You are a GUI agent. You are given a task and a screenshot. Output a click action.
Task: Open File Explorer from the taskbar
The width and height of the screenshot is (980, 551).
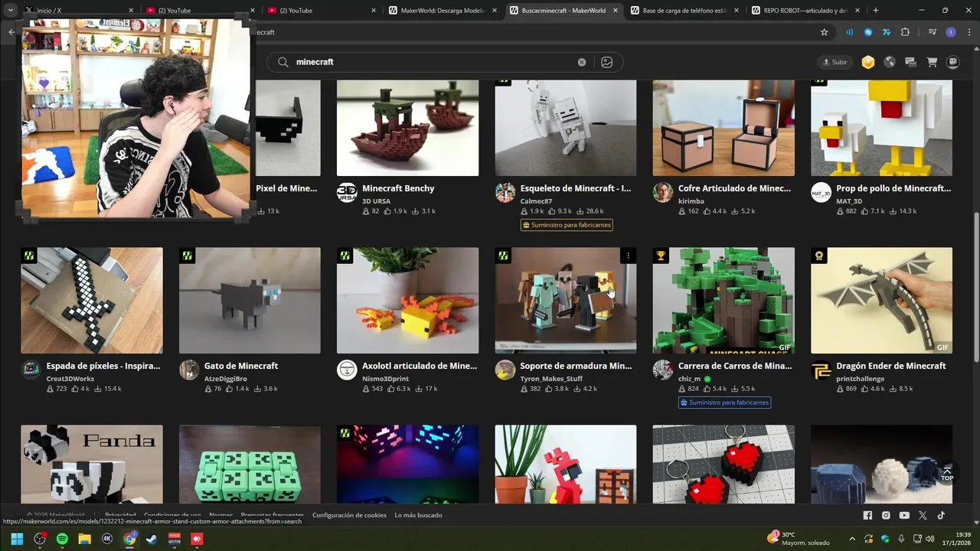[x=84, y=539]
